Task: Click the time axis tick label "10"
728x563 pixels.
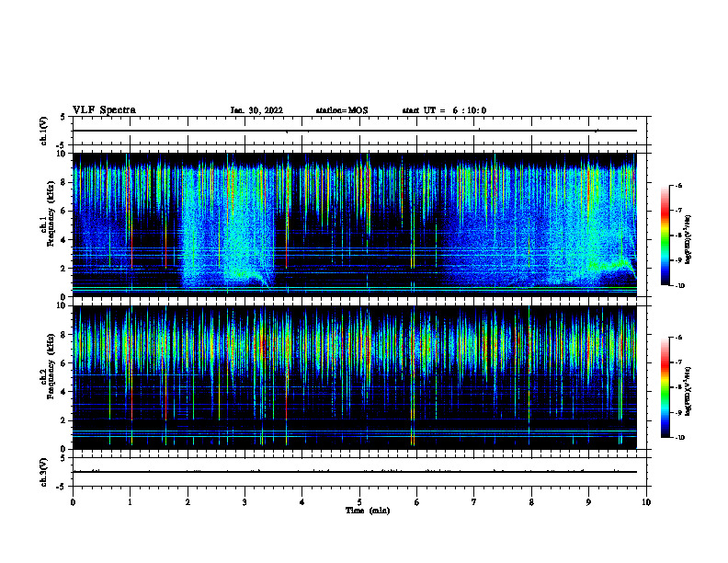Action: coord(646,502)
